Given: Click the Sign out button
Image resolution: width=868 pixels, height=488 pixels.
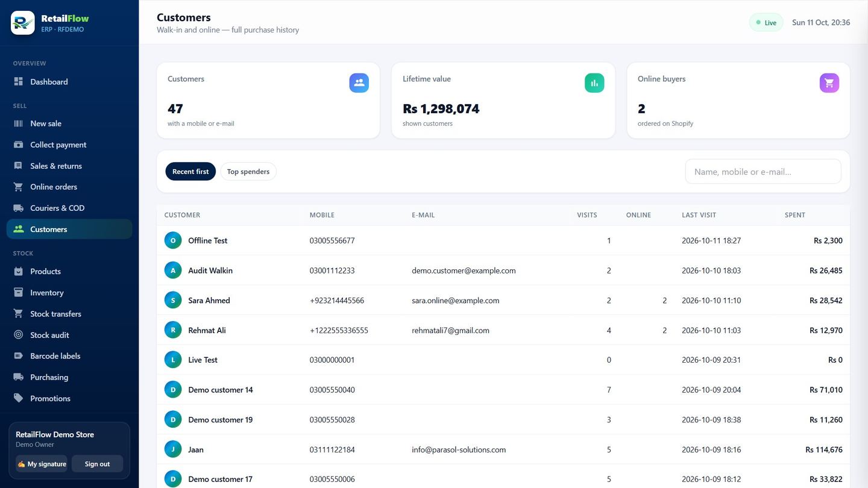Looking at the screenshot, I should pyautogui.click(x=97, y=464).
